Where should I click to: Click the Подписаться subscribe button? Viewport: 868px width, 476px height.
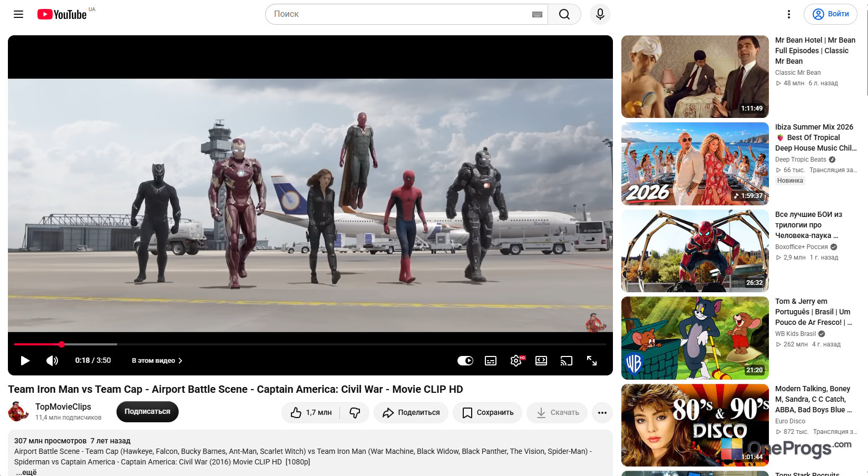pos(147,412)
